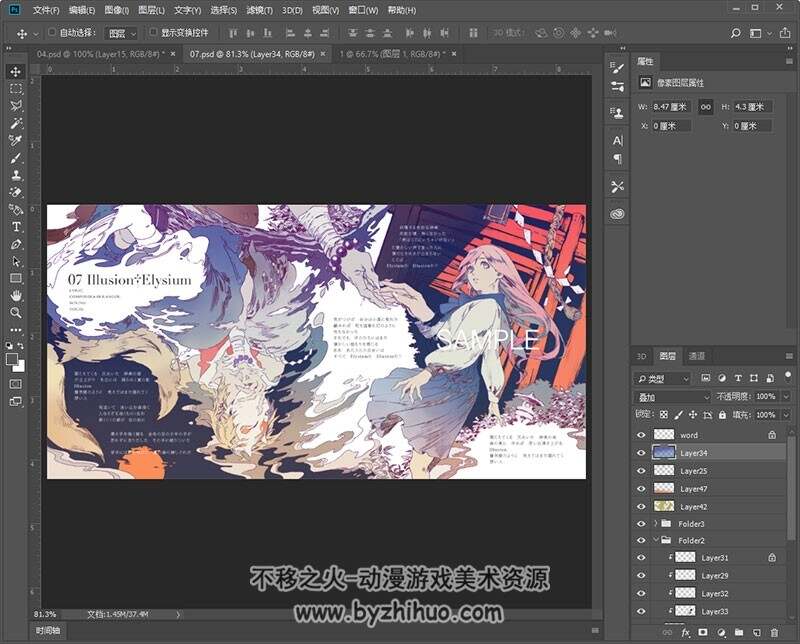
Task: Lock transparent pixels button
Action: coord(663,415)
